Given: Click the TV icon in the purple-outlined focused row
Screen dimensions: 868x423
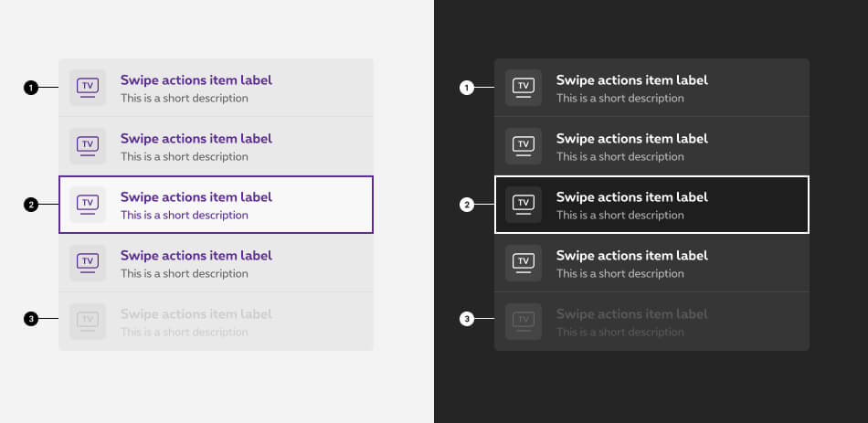Looking at the screenshot, I should [88, 205].
